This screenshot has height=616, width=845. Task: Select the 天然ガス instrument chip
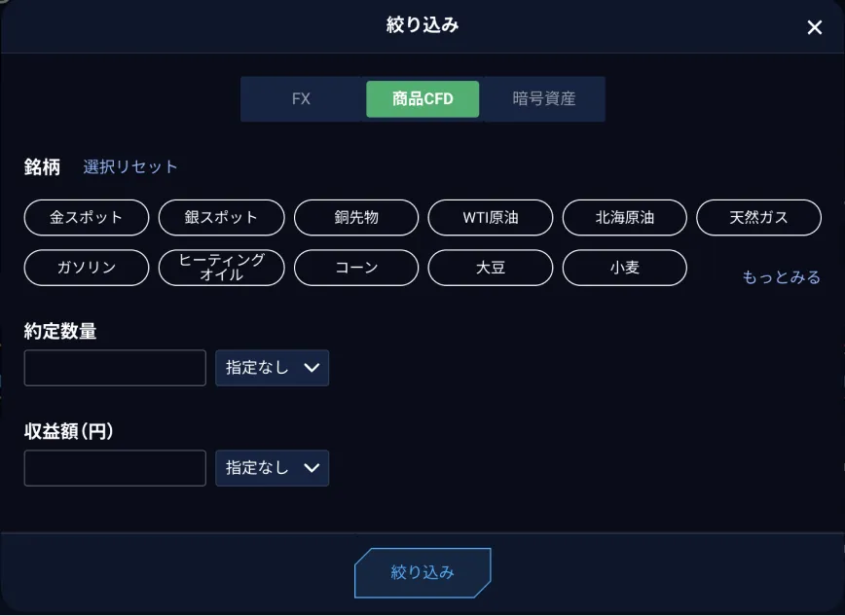(x=758, y=217)
